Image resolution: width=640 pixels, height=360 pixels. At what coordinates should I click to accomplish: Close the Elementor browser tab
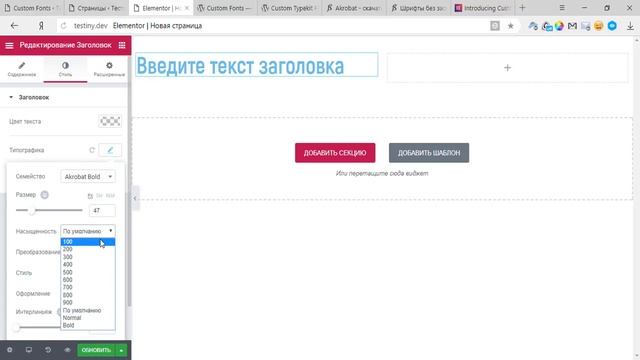[187, 8]
